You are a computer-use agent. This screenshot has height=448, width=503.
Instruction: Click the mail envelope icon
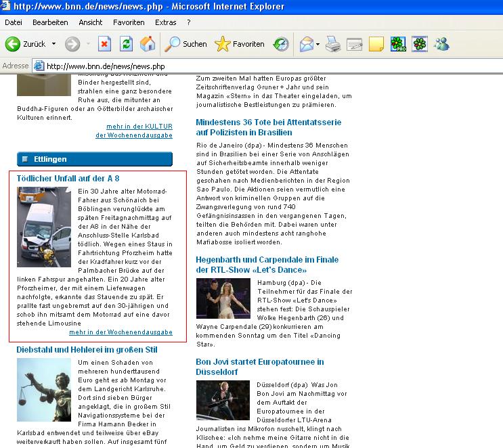(307, 44)
